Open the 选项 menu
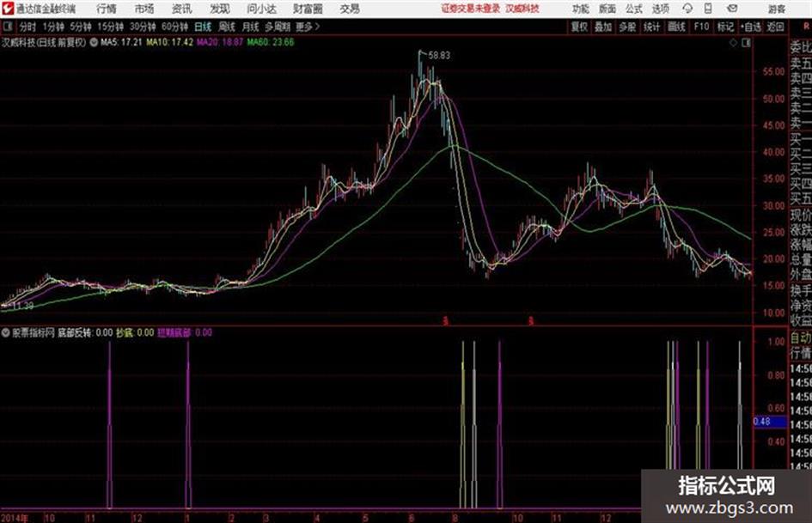The image size is (812, 523). coord(660,9)
